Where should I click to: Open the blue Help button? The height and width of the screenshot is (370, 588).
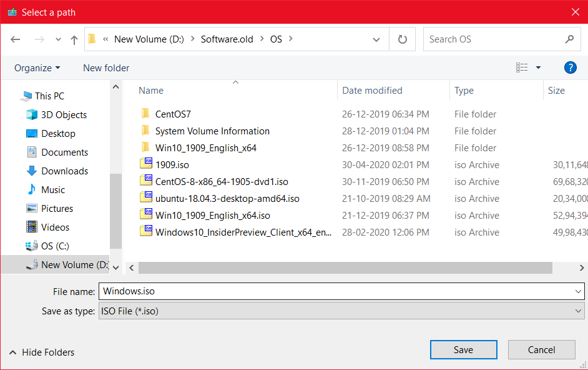click(x=570, y=67)
